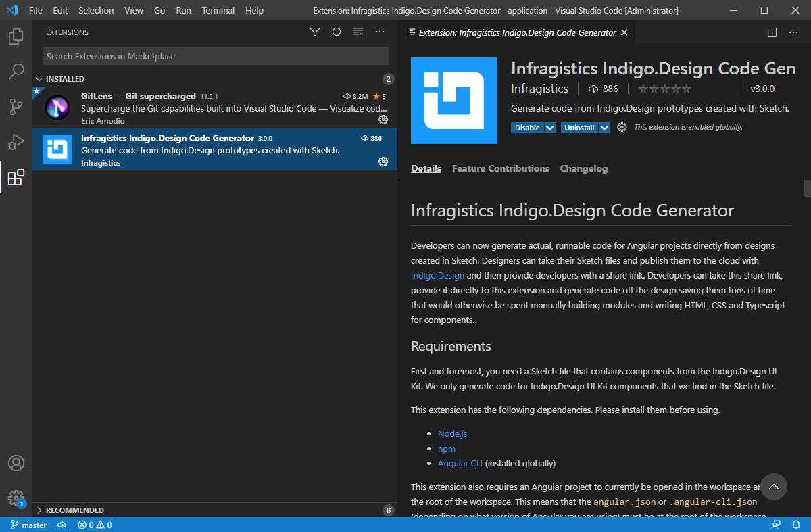Select the GitLens extension in the list
The height and width of the screenshot is (532, 811).
215,108
